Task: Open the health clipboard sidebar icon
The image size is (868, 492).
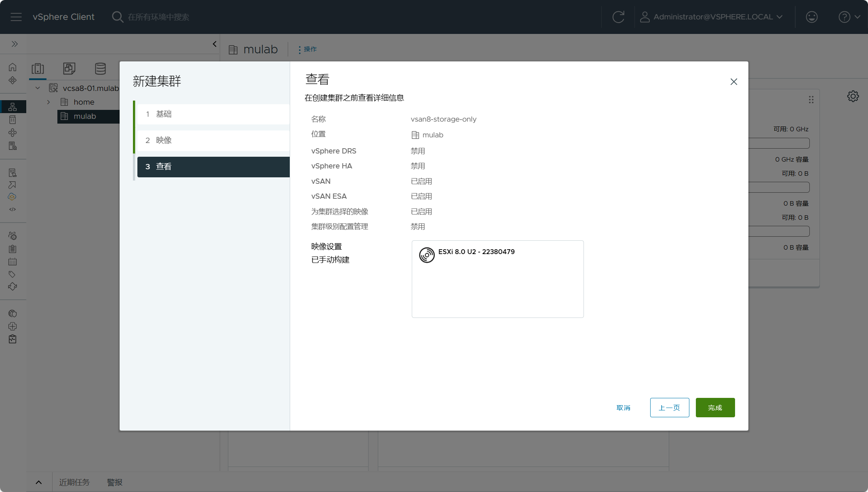Action: tap(13, 339)
